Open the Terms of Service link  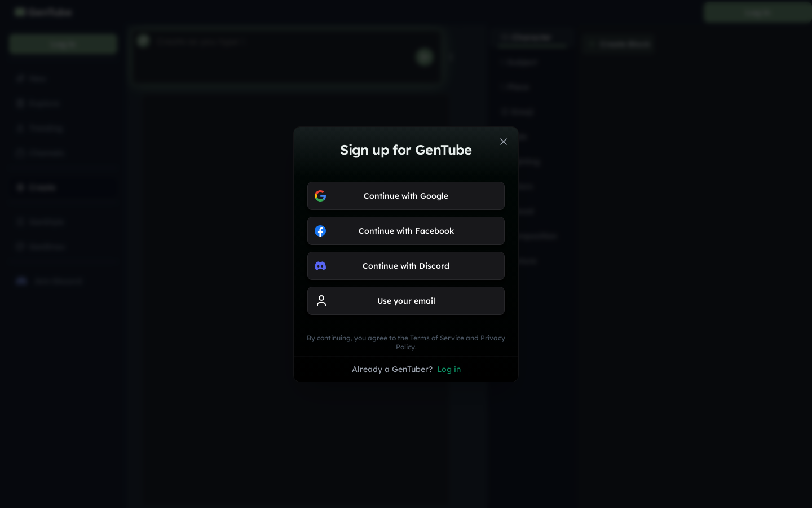point(437,338)
